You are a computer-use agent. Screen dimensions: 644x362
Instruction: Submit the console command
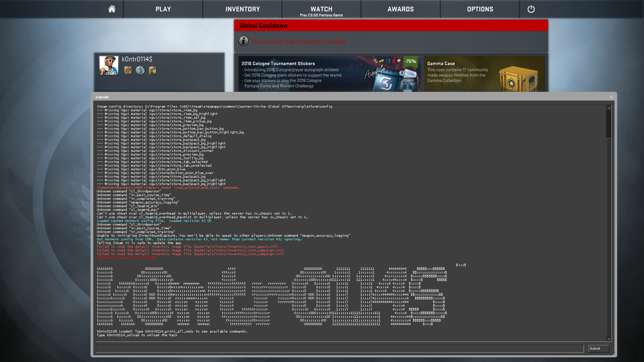tap(598, 349)
